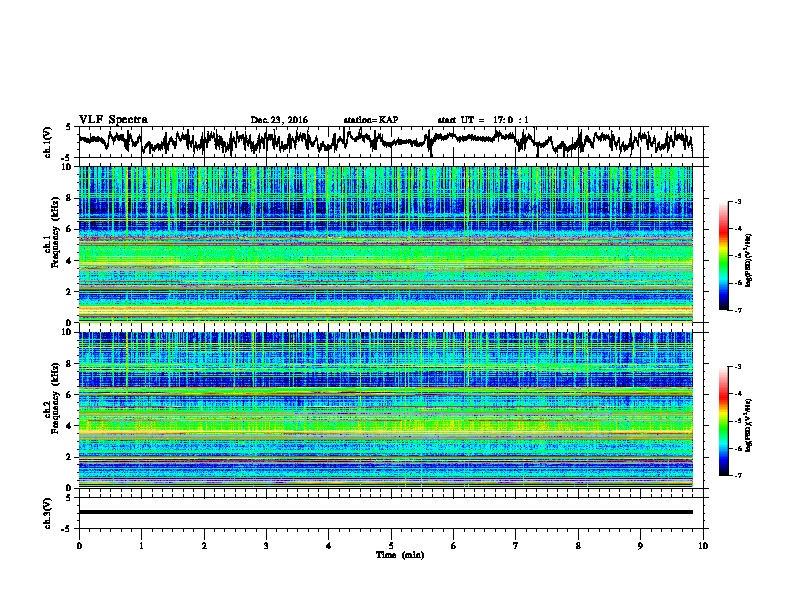
Task: Click the date label "Dec. 23, 2016"
Action: [279, 120]
